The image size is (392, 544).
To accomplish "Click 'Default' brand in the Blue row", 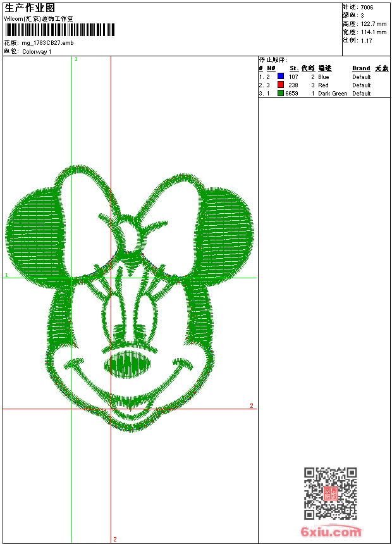I will tap(362, 77).
